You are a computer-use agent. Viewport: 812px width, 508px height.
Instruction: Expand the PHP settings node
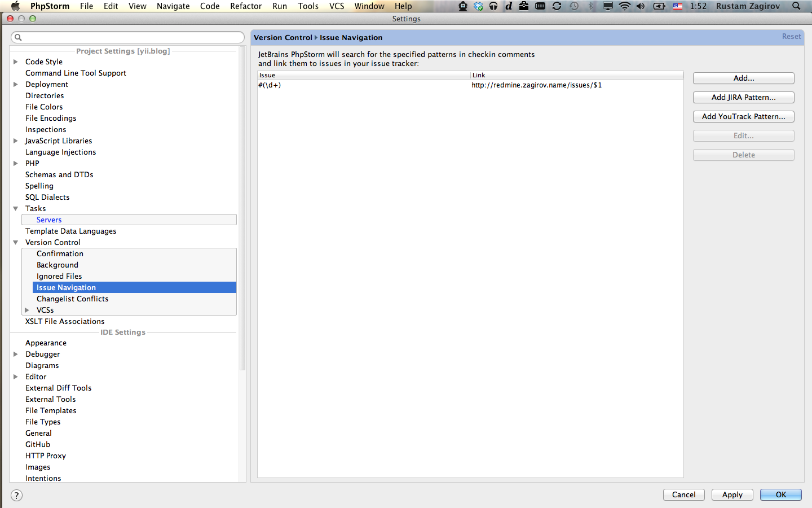[16, 163]
